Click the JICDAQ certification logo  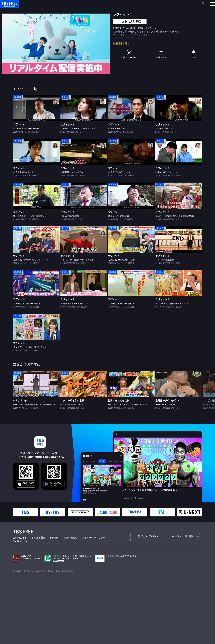coord(100,558)
